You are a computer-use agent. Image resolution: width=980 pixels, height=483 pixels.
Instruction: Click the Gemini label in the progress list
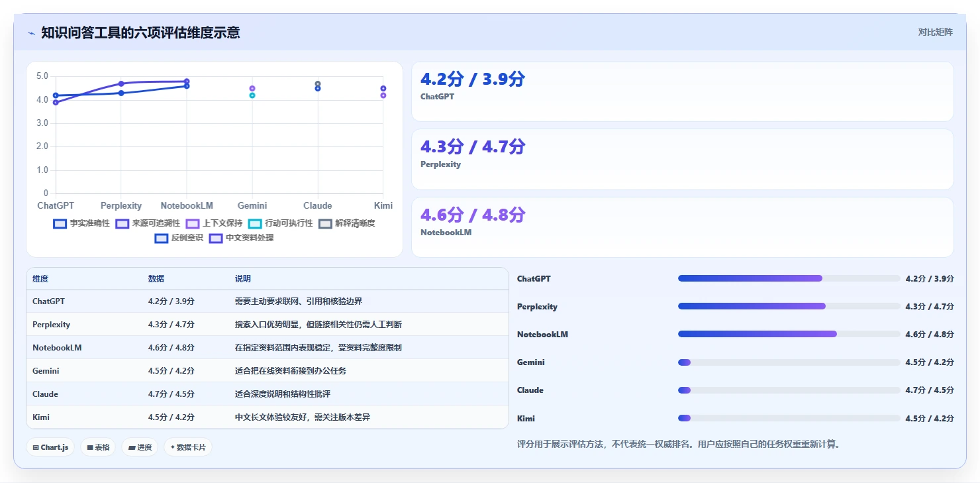click(x=531, y=362)
